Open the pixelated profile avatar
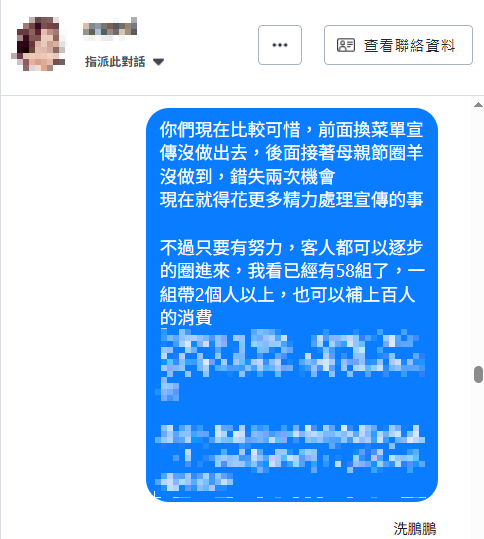 38,44
